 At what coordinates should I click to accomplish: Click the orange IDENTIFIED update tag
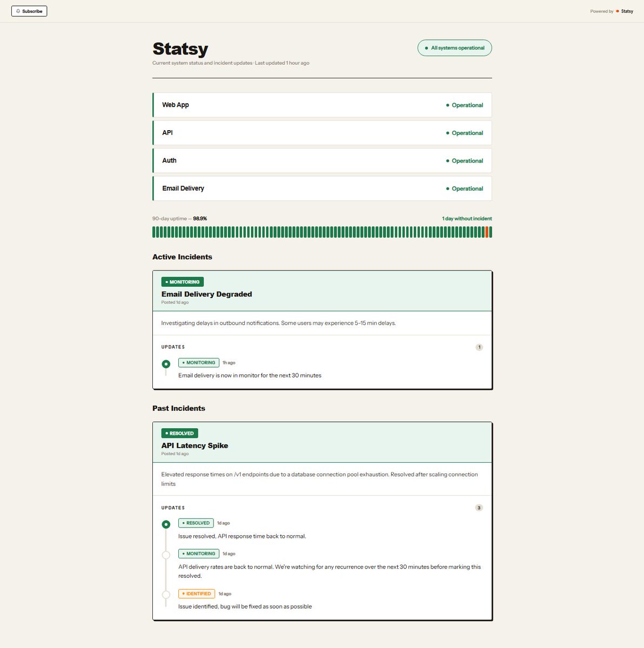[x=197, y=593]
